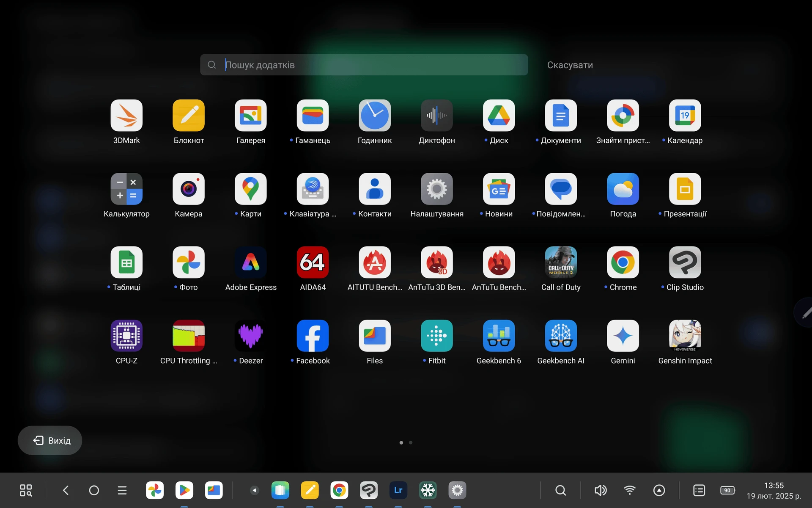Go to second app page dot
Viewport: 812px width, 508px height.
(x=411, y=442)
